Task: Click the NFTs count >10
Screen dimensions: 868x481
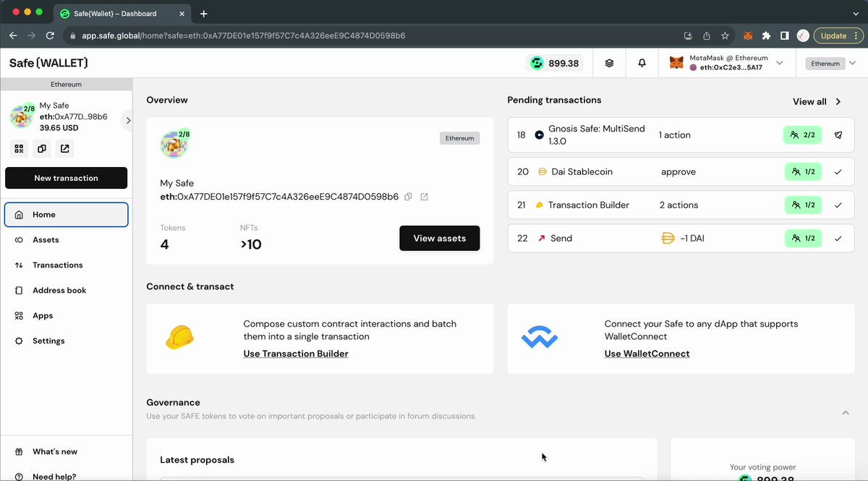Action: click(251, 244)
